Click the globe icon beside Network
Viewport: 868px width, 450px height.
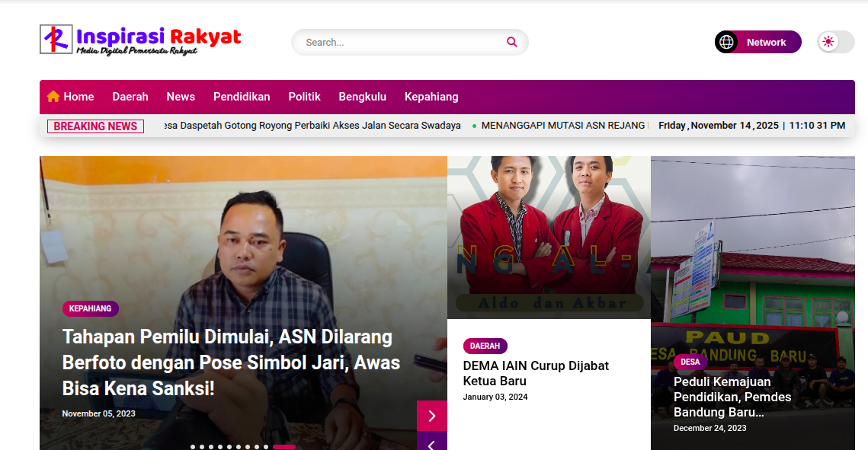(726, 43)
